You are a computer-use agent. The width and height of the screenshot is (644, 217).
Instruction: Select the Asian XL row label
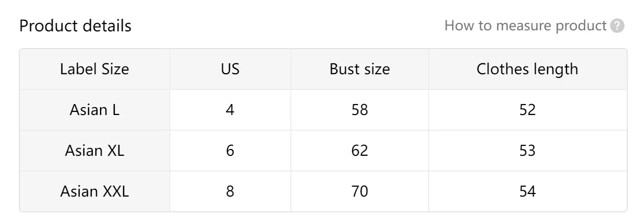click(x=95, y=151)
